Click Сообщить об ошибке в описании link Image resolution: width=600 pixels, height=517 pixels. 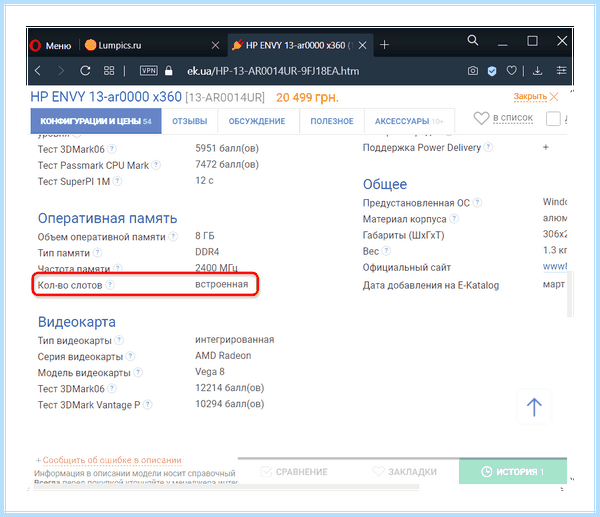(x=112, y=460)
